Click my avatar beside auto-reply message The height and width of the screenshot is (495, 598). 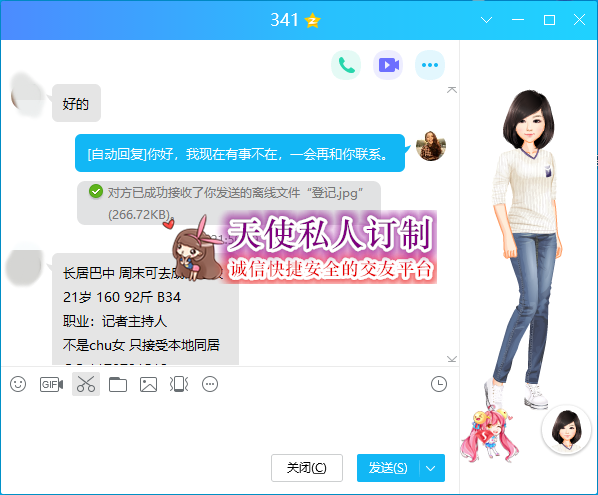[431, 146]
